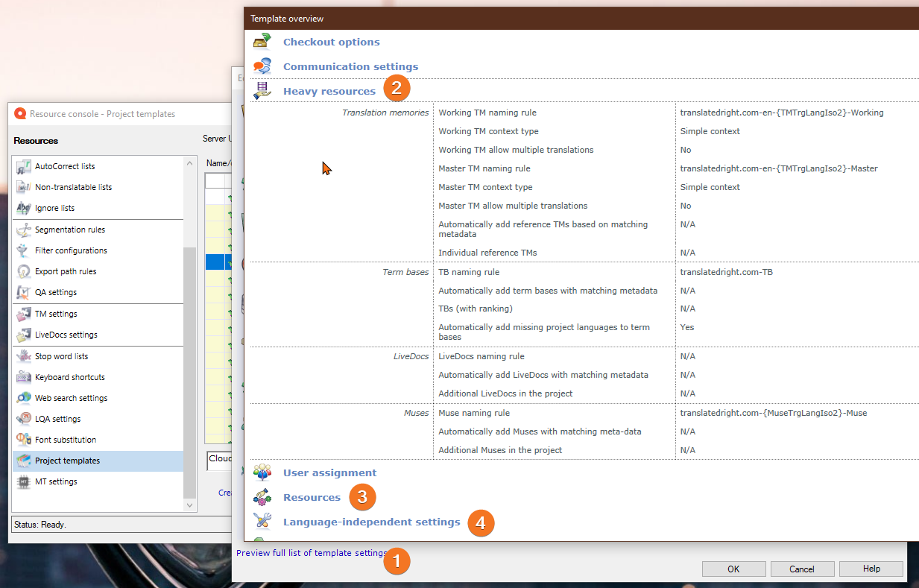The image size is (919, 588).
Task: Click the Heavy resources section icon
Action: point(262,91)
